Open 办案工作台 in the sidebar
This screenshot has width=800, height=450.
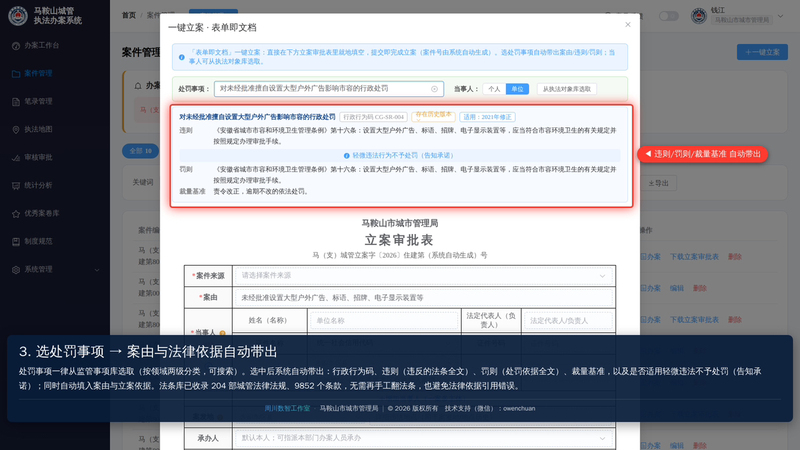(42, 45)
